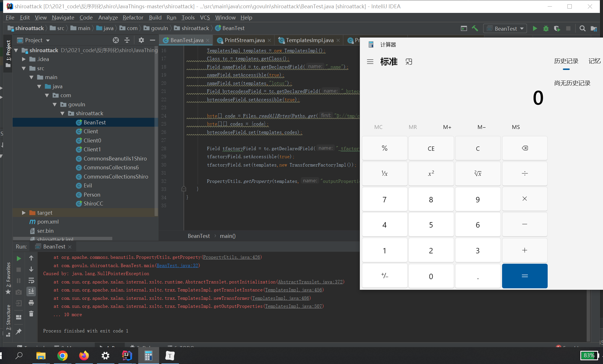Click the Debug bug icon
This screenshot has width=603, height=364.
tap(546, 28)
